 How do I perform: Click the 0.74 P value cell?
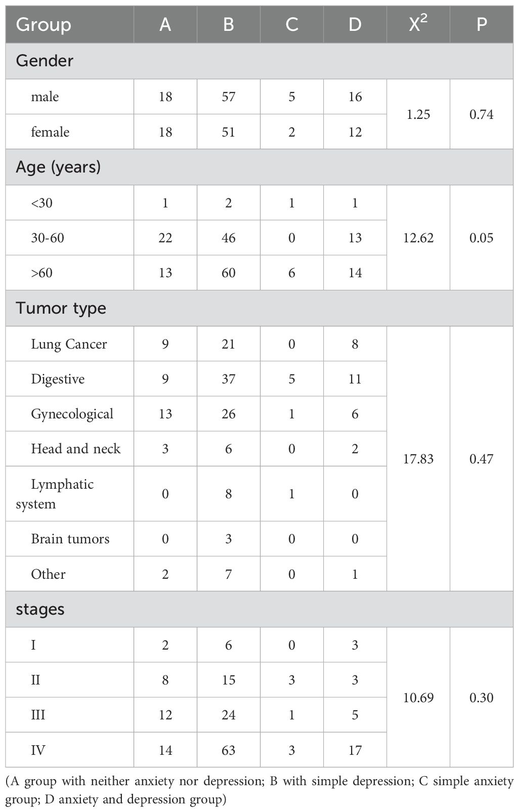tap(481, 114)
